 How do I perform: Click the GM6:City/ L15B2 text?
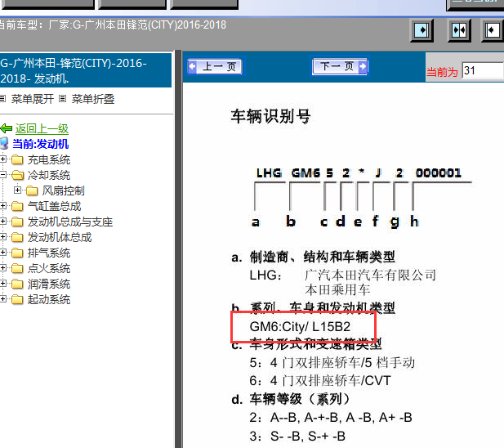[x=300, y=327]
